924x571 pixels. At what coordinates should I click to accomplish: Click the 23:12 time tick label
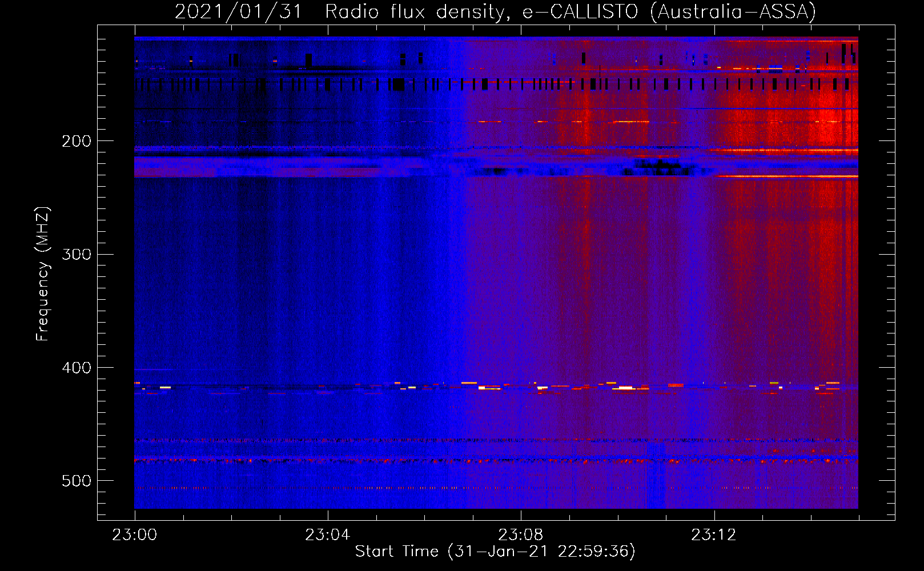714,535
